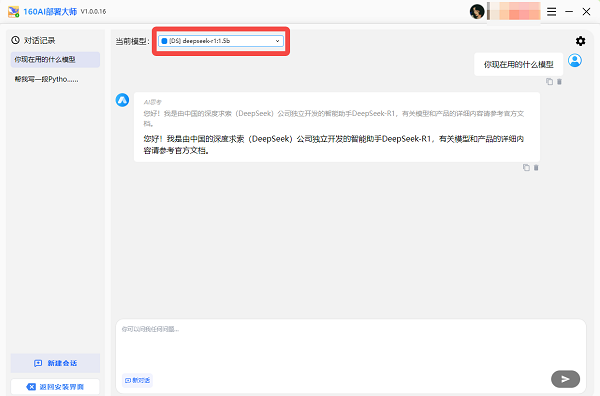Open the settings gear icon
Viewport: 600px width, 396px height.
[580, 41]
